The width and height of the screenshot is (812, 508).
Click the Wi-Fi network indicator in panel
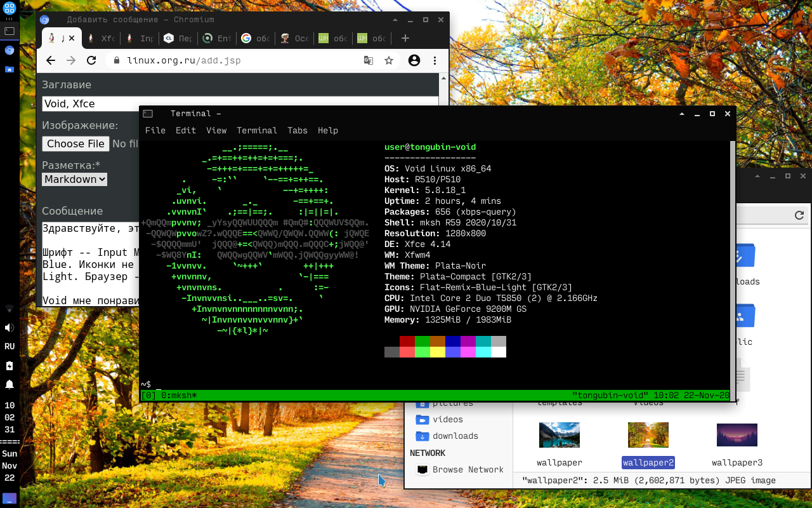(x=10, y=309)
